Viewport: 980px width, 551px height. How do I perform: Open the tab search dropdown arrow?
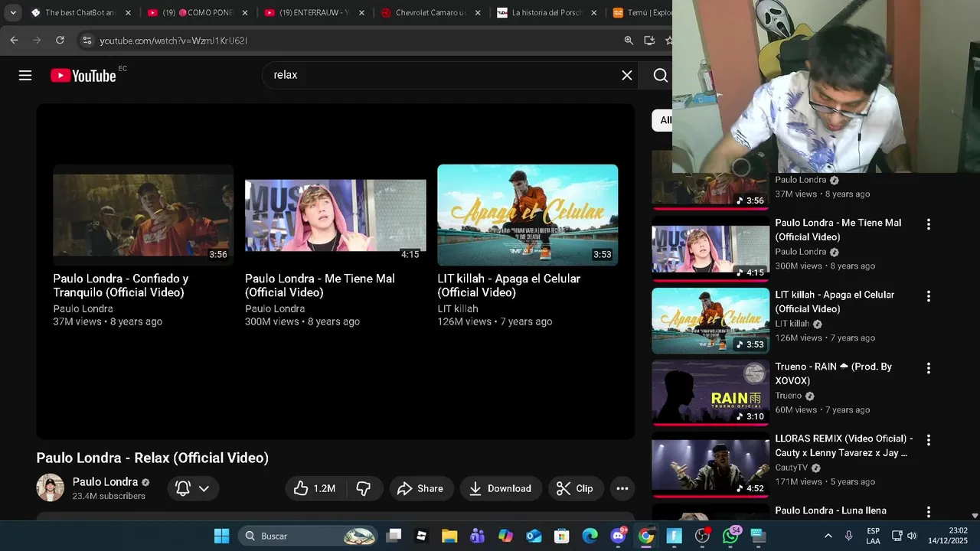(x=12, y=13)
